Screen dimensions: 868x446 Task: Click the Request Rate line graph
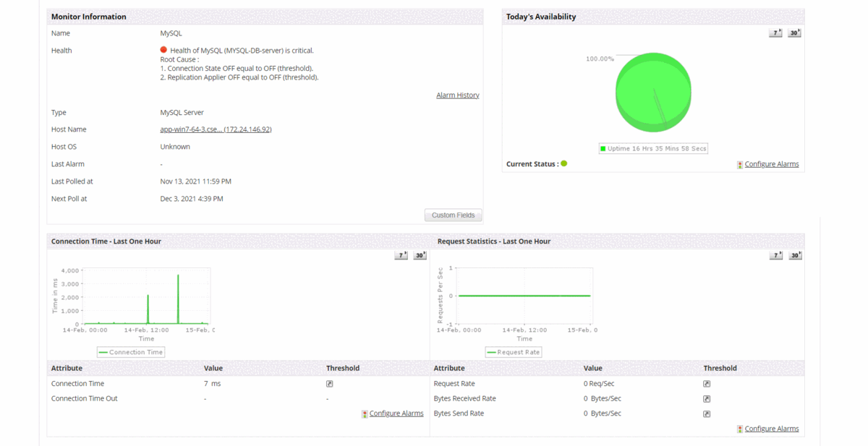524,296
